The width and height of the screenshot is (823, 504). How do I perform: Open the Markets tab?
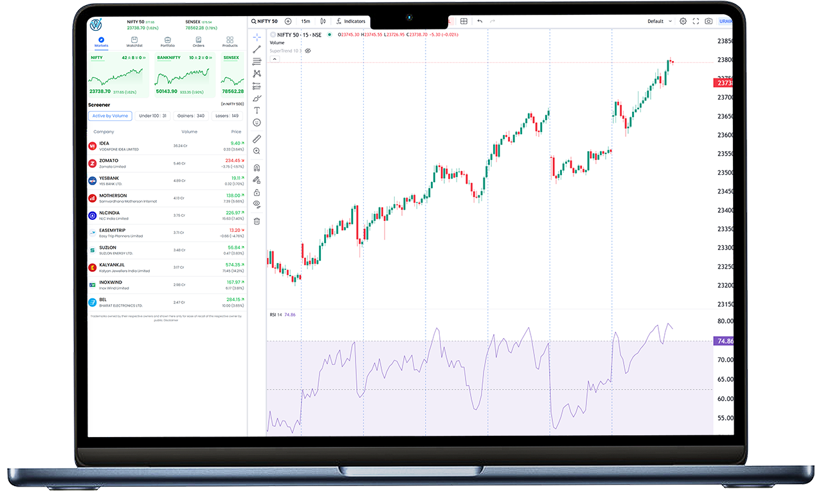point(101,42)
